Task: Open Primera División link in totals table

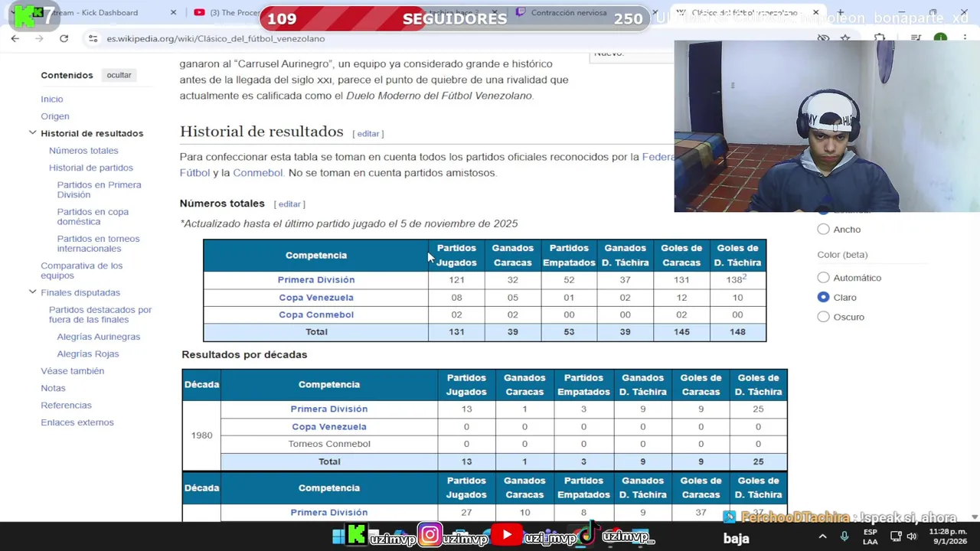Action: point(315,280)
